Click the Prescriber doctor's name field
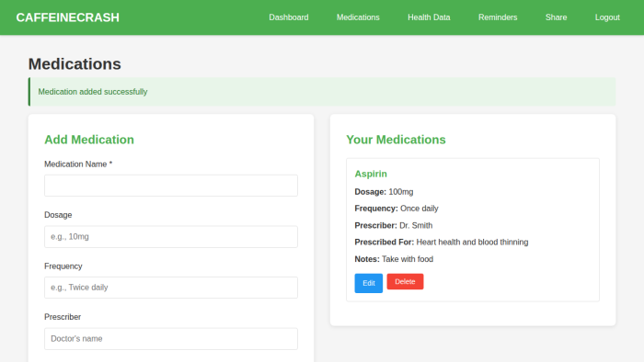 pyautogui.click(x=171, y=339)
